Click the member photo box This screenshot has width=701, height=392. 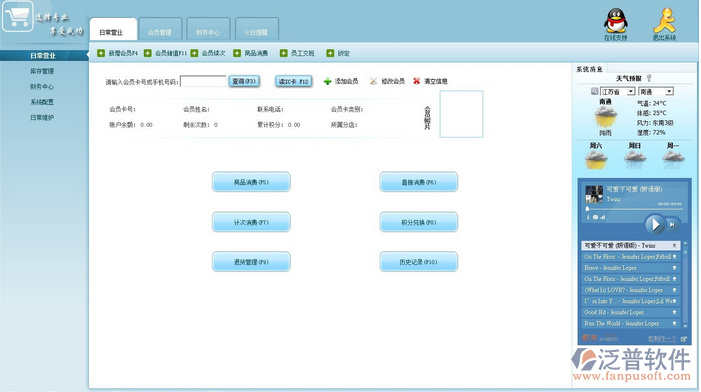point(461,114)
